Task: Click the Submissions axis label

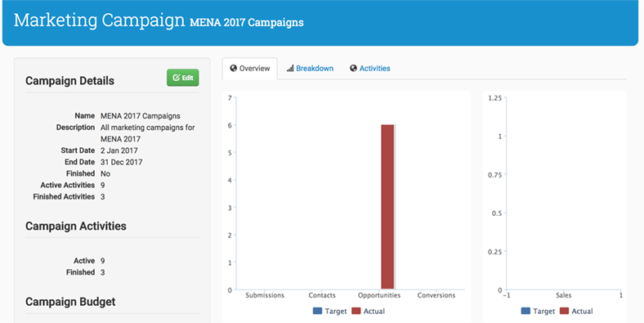Action: [265, 295]
